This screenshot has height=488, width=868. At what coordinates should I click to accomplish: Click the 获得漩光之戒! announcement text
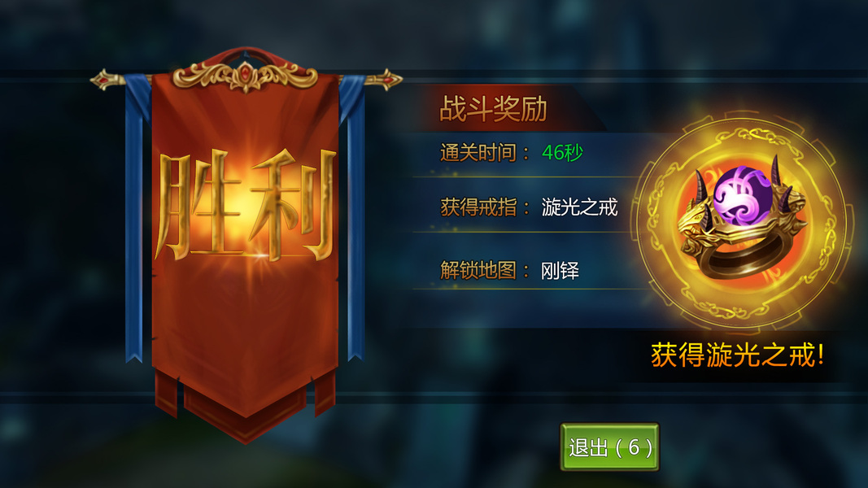point(737,355)
